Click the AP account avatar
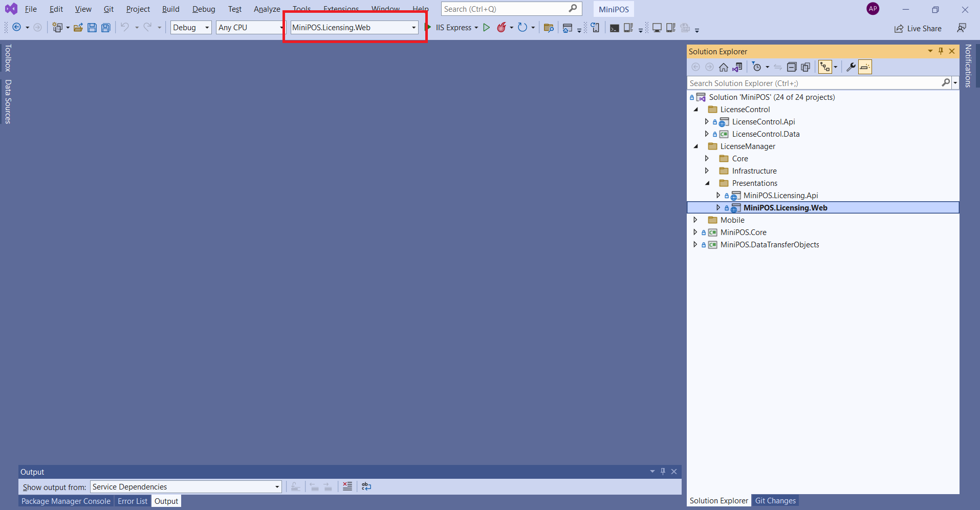The width and height of the screenshot is (980, 510). (x=873, y=9)
